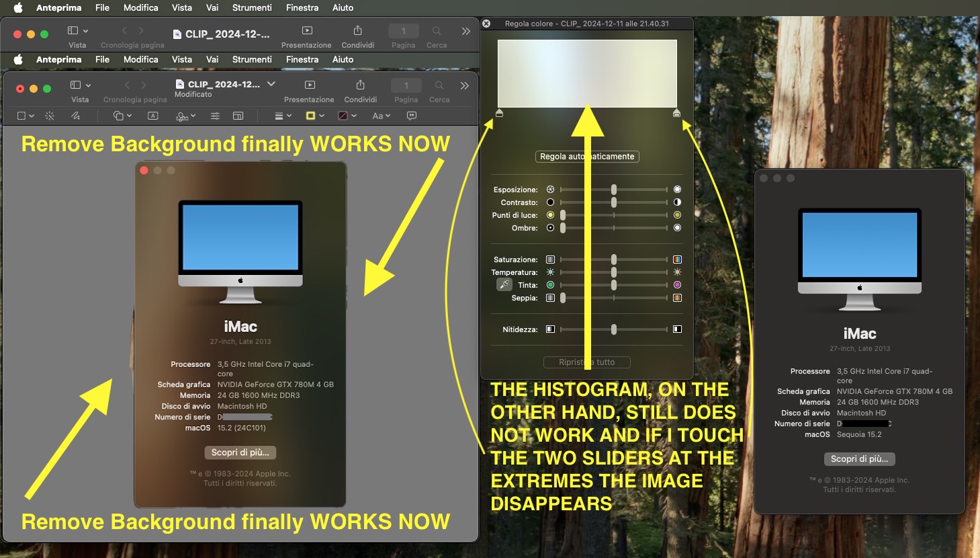
Task: Click the Seppia slider knob
Action: point(563,298)
